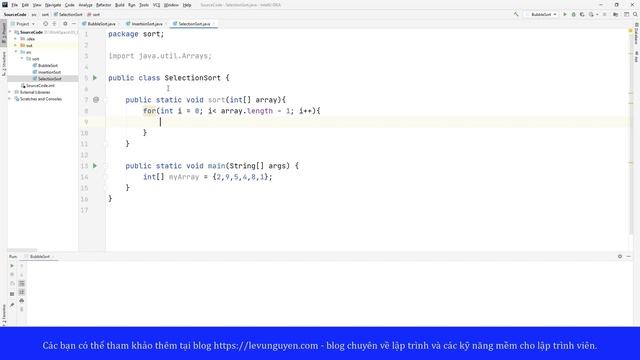Open Run panel settings gear
The image size is (640, 360).
pyautogui.click(x=620, y=256)
